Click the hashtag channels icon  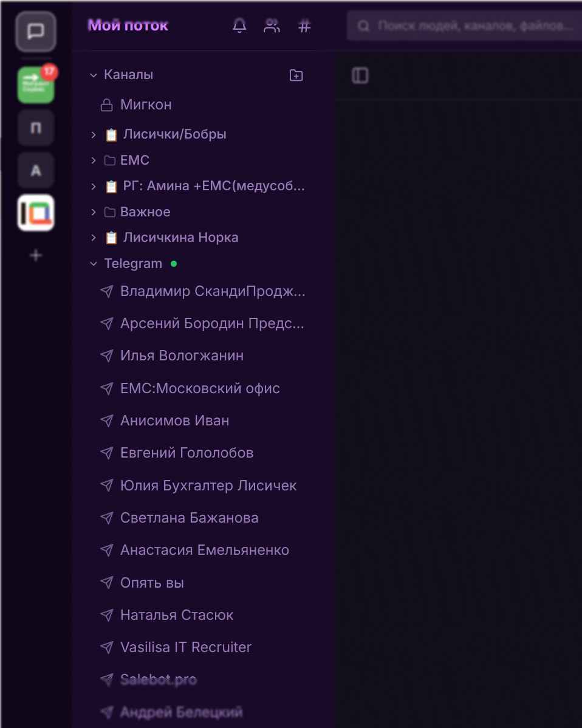(304, 26)
